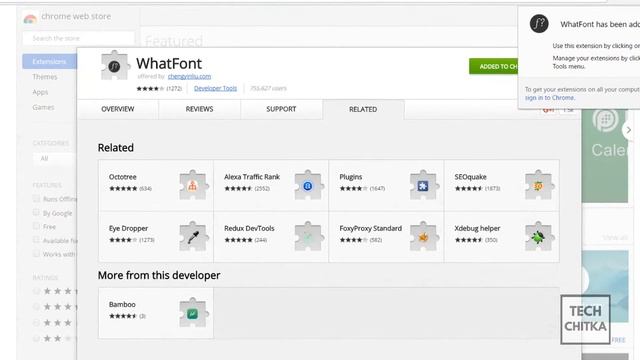Click the Plugins extension name
Viewport: 640px width, 360px height.
coord(351,177)
